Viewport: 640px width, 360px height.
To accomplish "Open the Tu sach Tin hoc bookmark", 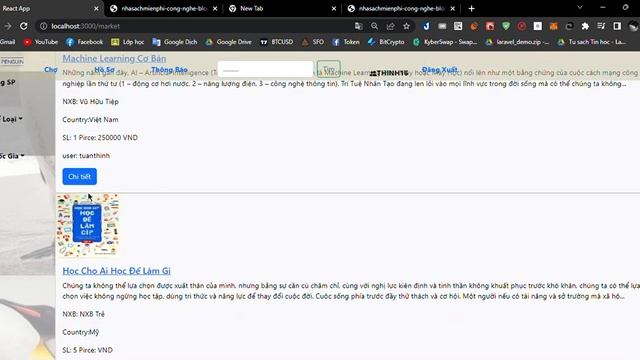I will tap(591, 42).
